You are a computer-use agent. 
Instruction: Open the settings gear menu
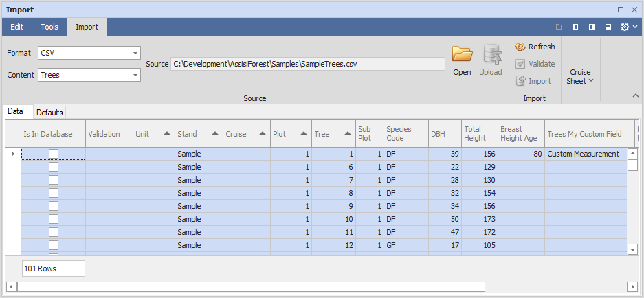pyautogui.click(x=629, y=27)
